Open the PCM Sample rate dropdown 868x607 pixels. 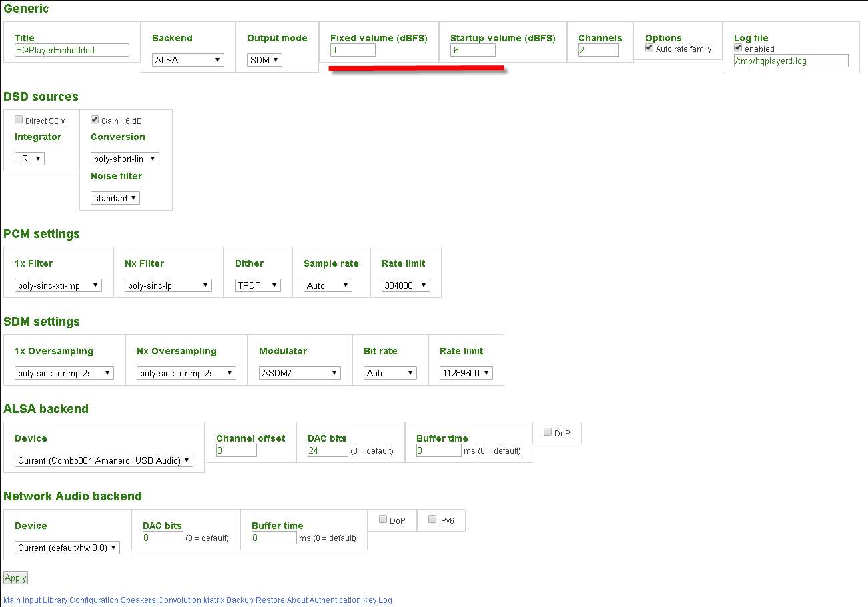328,285
